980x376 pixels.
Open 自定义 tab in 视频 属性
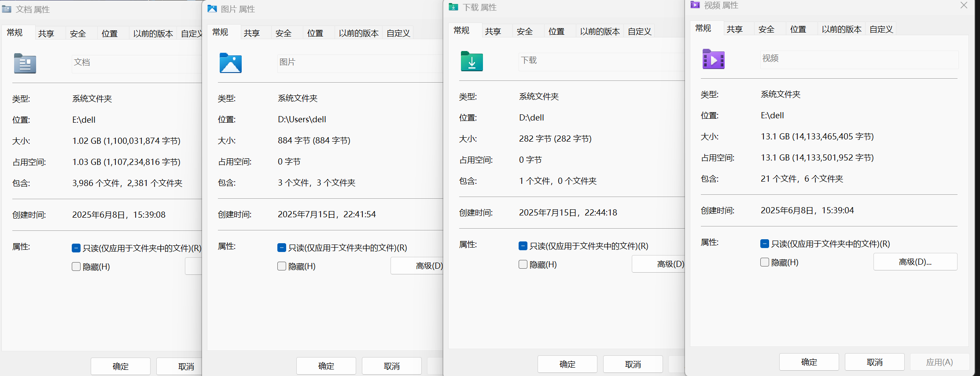click(x=881, y=29)
